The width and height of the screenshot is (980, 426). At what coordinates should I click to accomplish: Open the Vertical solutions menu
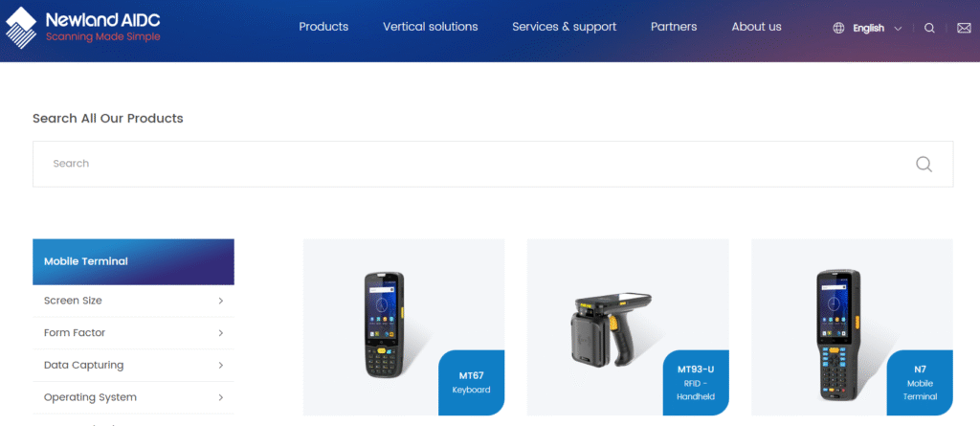click(x=430, y=27)
